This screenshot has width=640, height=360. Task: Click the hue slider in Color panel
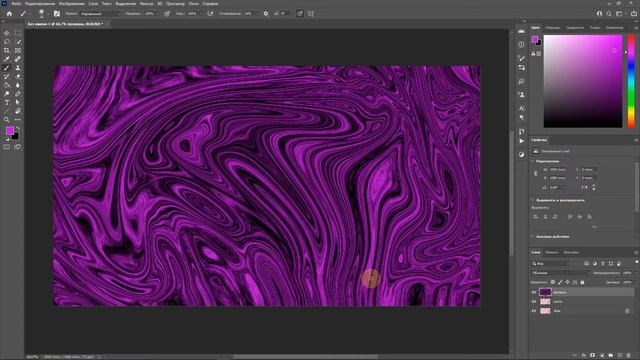(x=631, y=81)
